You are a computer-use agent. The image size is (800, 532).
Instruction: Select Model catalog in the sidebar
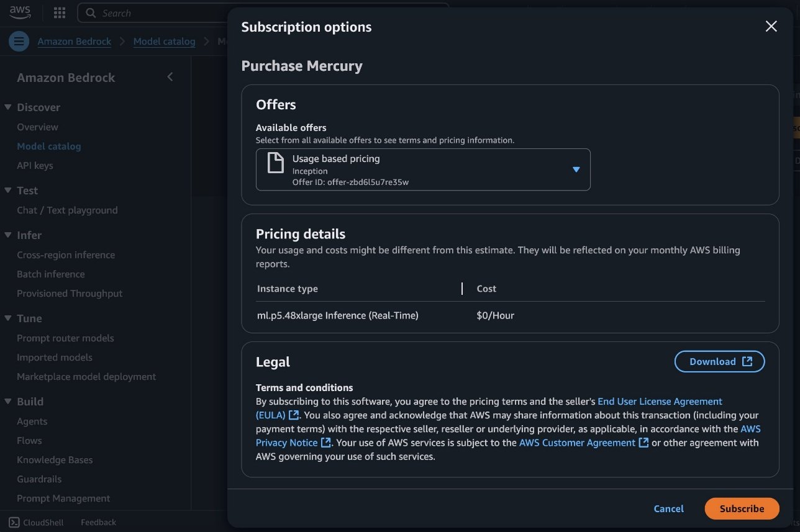pyautogui.click(x=49, y=146)
